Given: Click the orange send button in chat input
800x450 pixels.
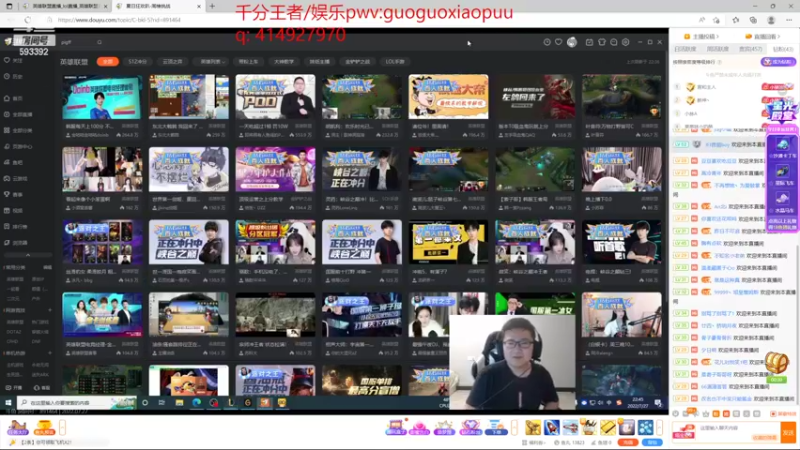Looking at the screenshot, I should tap(788, 432).
